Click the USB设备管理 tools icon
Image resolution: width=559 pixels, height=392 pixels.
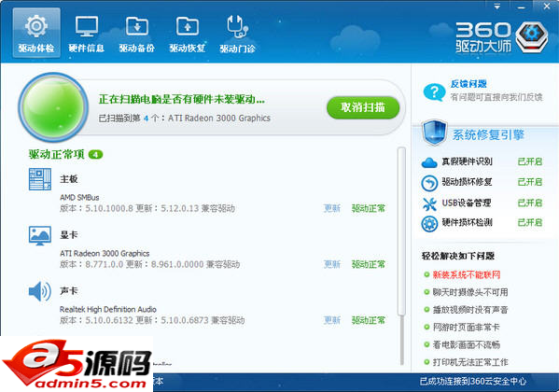coord(429,203)
